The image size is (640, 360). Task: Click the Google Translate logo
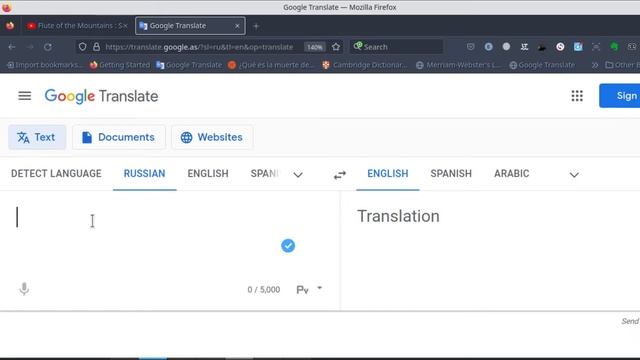point(101,96)
